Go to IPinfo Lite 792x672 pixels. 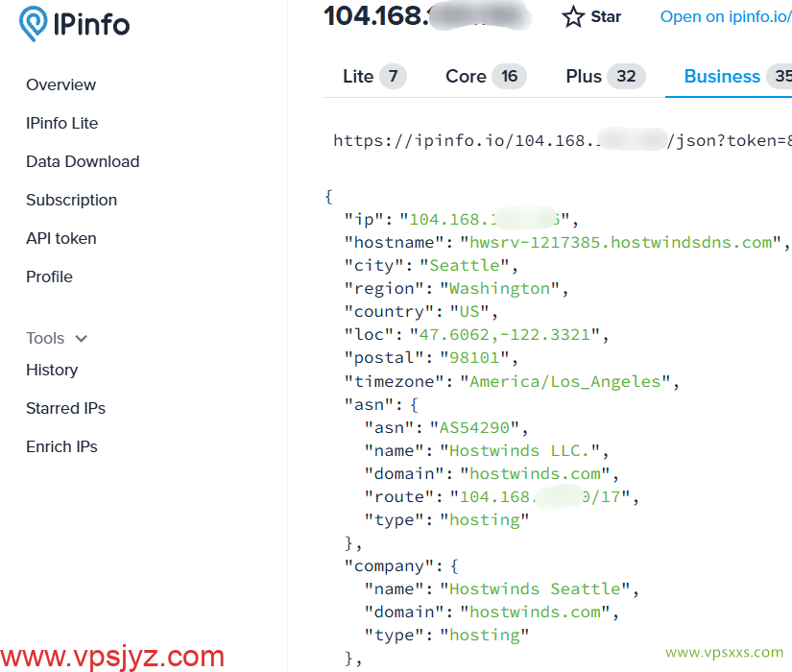pos(61,123)
